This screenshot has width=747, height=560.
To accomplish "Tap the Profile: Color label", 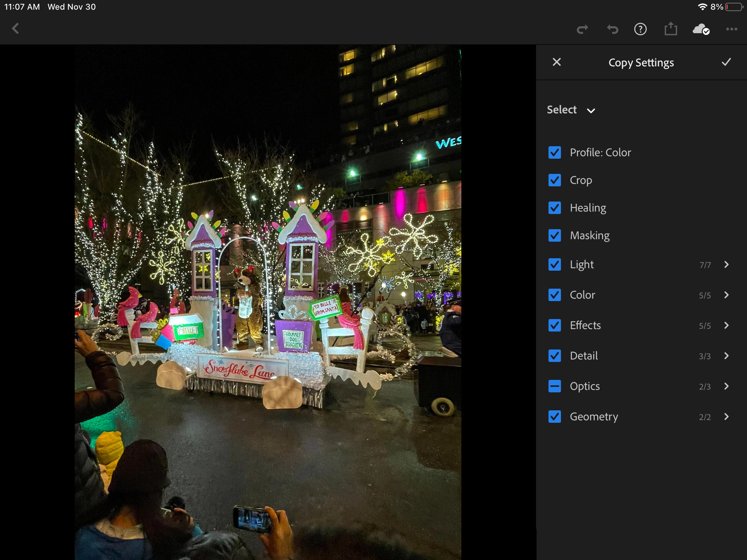I will (600, 152).
